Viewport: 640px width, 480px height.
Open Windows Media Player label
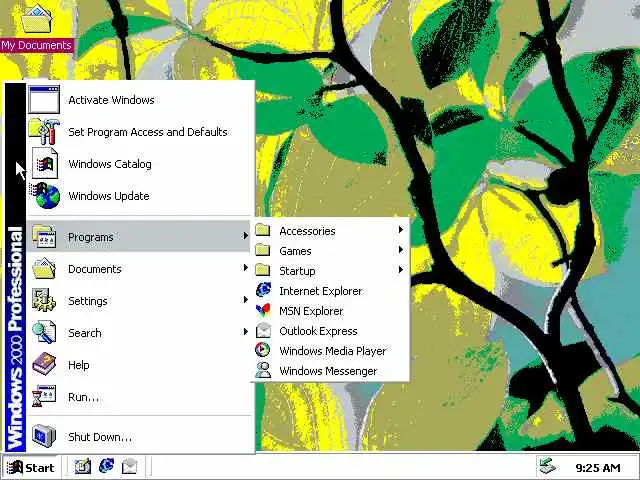333,351
